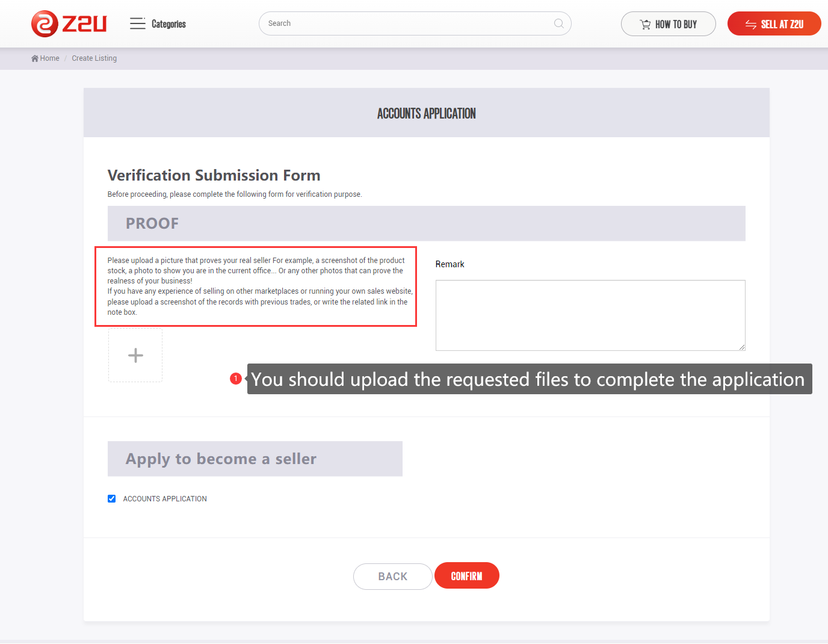Click the cart icon in How To Buy
The image size is (828, 644).
pos(645,25)
